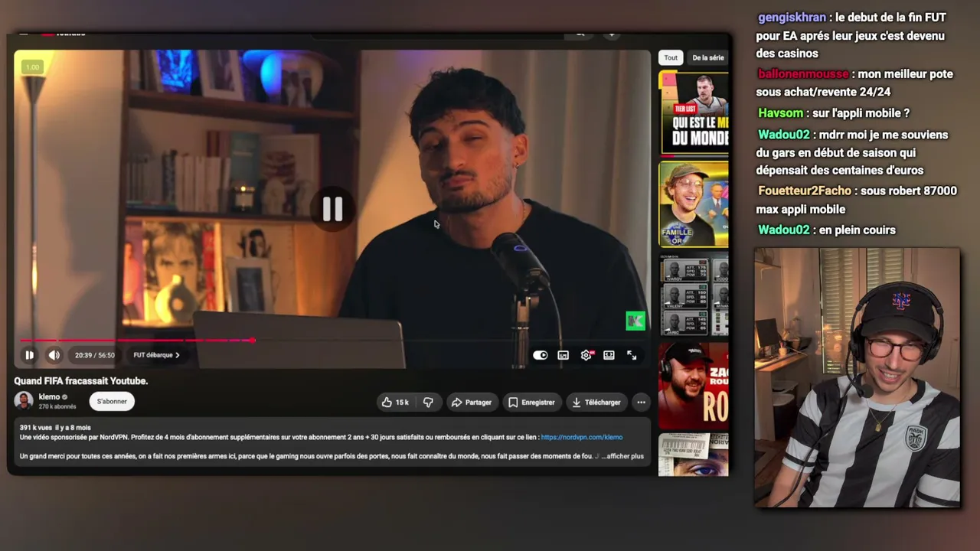This screenshot has width=980, height=551.
Task: Click chat username Havsom
Action: [781, 113]
